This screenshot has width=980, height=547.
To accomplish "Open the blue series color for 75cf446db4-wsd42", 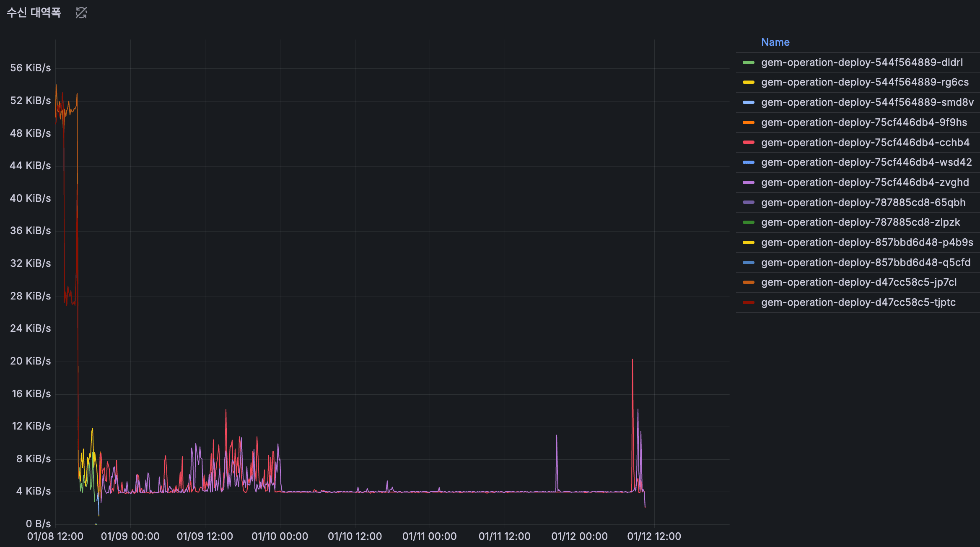I will [748, 162].
